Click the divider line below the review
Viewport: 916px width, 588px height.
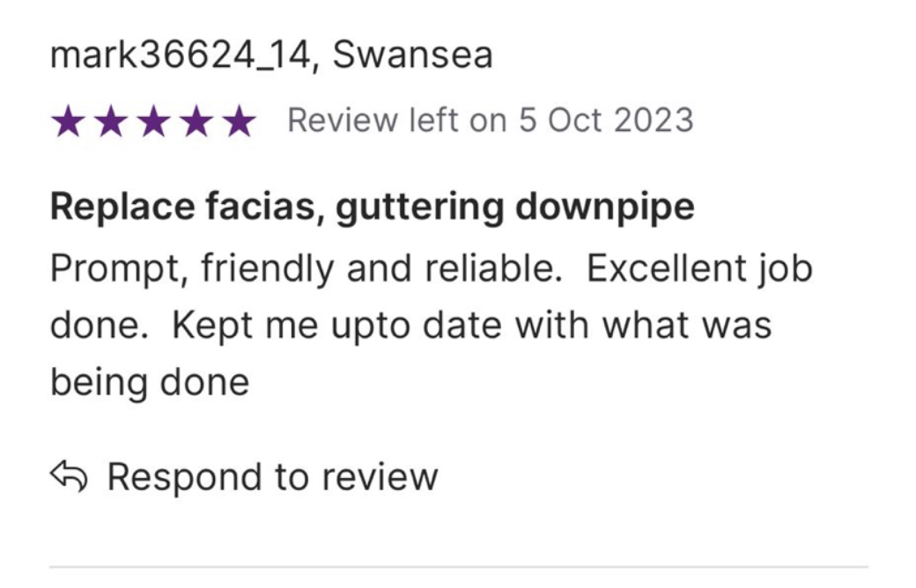pyautogui.click(x=459, y=566)
